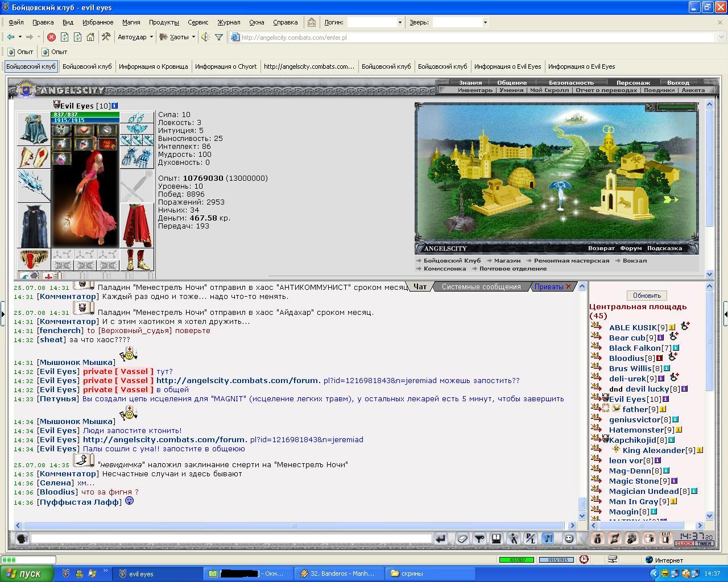This screenshot has height=582, width=728.
Task: Switch to the Системные сообщения chat tab
Action: tap(481, 286)
